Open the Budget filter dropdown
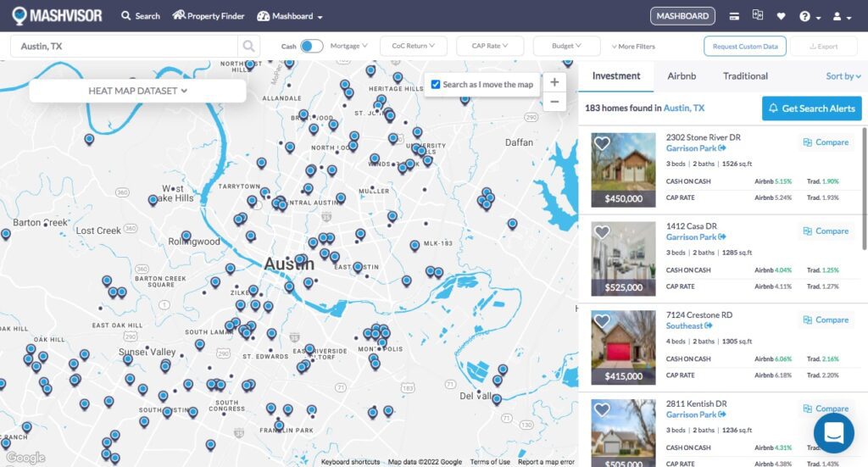The width and height of the screenshot is (868, 467). click(x=566, y=46)
